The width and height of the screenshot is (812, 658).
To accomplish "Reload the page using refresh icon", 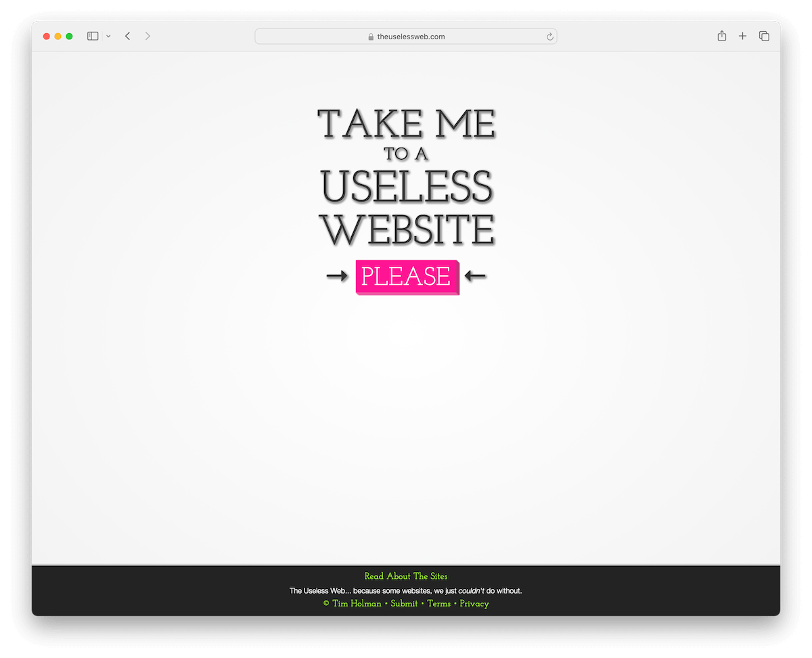I will (550, 37).
